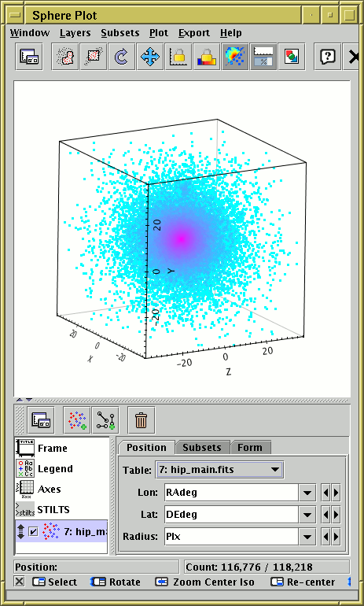This screenshot has width=364, height=606.
Task: Click the Lat previous column arrow
Action: pyautogui.click(x=325, y=515)
